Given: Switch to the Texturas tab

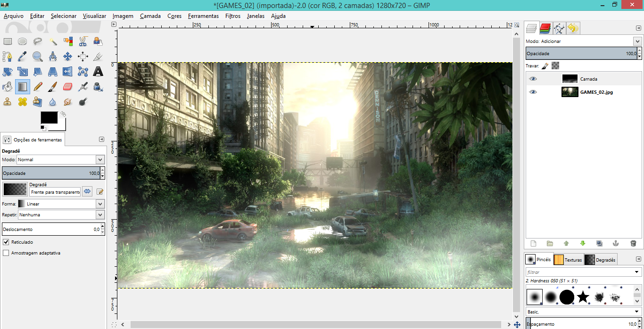Looking at the screenshot, I should 568,260.
